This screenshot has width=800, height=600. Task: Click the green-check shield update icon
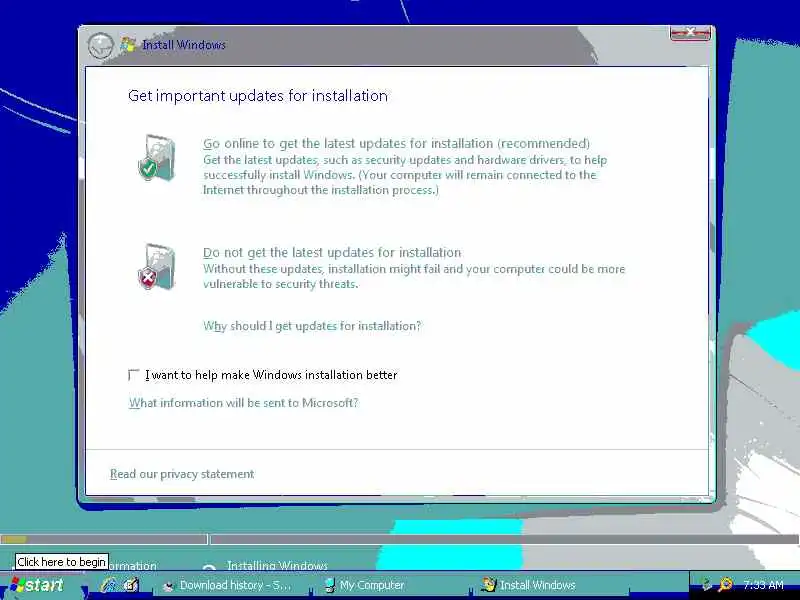pyautogui.click(x=157, y=158)
